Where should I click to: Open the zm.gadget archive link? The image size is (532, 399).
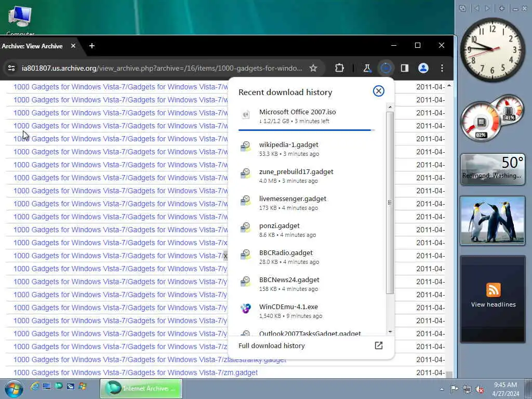coord(136,373)
